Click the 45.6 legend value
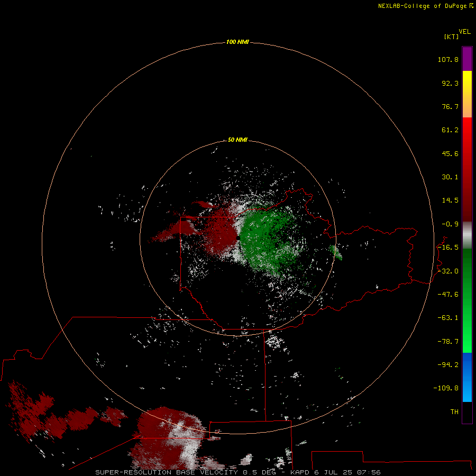Image resolution: width=476 pixels, height=476 pixels. tap(450, 153)
